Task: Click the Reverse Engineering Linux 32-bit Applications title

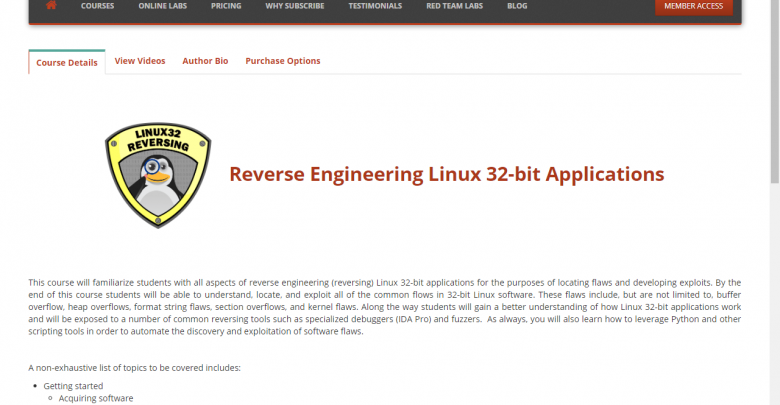Action: pos(446,174)
